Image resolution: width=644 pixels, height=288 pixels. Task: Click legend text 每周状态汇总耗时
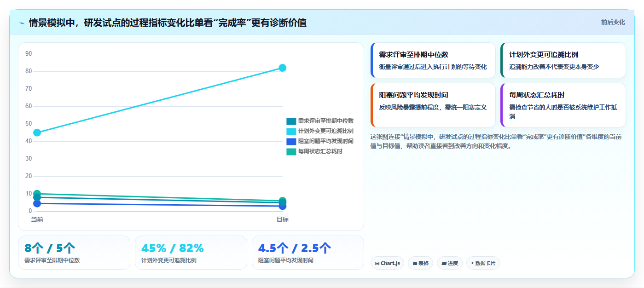point(320,151)
